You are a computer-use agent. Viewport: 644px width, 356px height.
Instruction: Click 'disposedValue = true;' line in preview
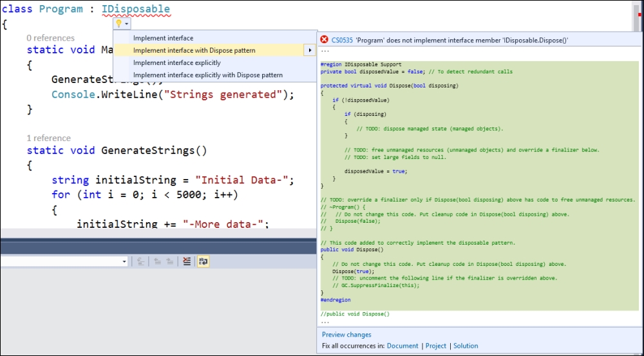[x=376, y=171]
